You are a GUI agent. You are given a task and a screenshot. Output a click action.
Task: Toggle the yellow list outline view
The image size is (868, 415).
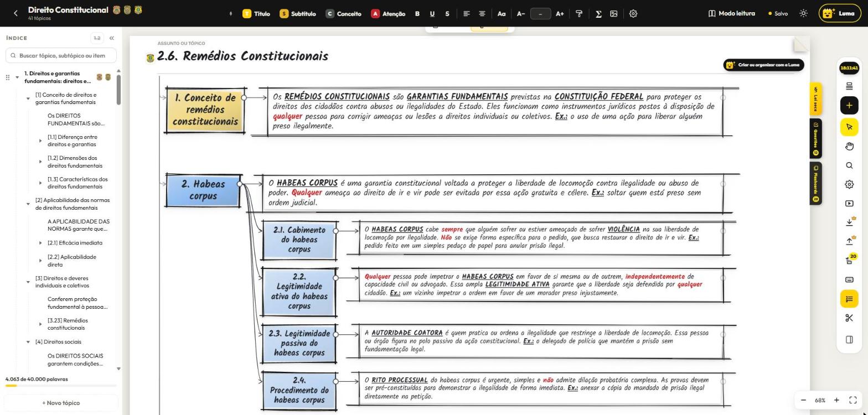click(849, 299)
